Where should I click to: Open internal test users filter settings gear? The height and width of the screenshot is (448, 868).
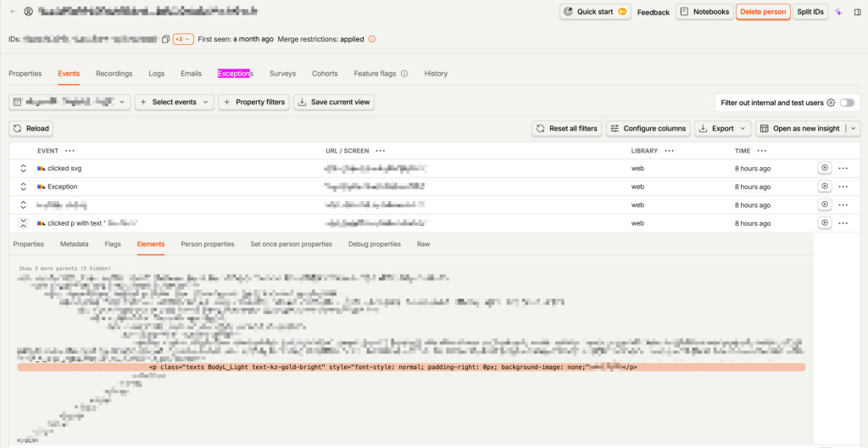tap(831, 103)
